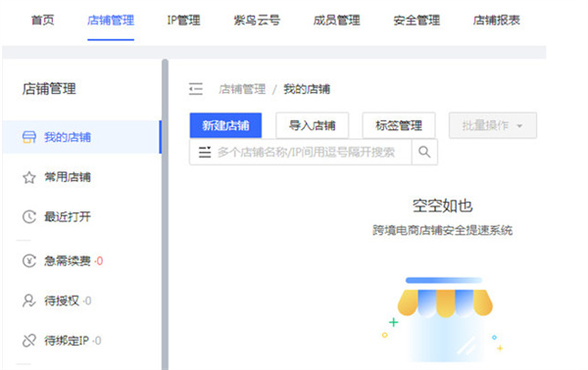Open the 批量操作 dropdown
The width and height of the screenshot is (588, 370).
pyautogui.click(x=493, y=125)
